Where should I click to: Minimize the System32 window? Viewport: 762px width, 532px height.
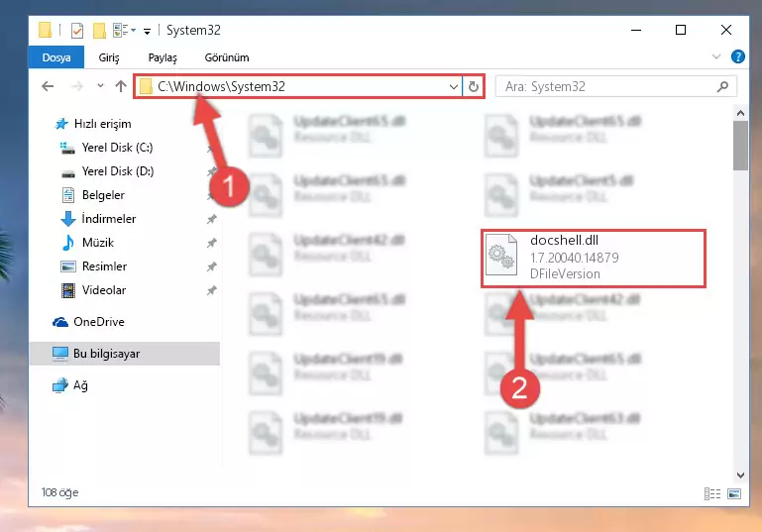pyautogui.click(x=636, y=30)
